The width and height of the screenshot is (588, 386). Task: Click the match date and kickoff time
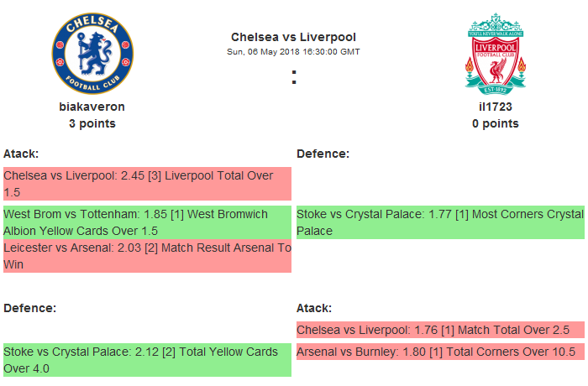[x=293, y=51]
